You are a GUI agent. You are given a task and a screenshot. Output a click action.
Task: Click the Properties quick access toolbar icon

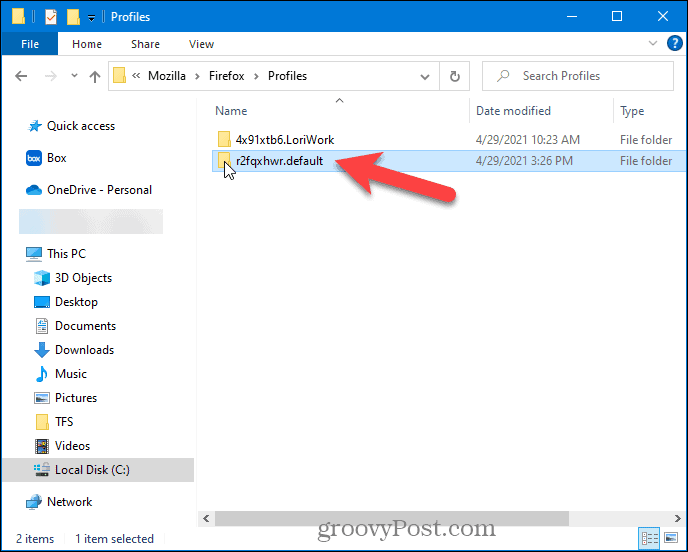coord(51,17)
